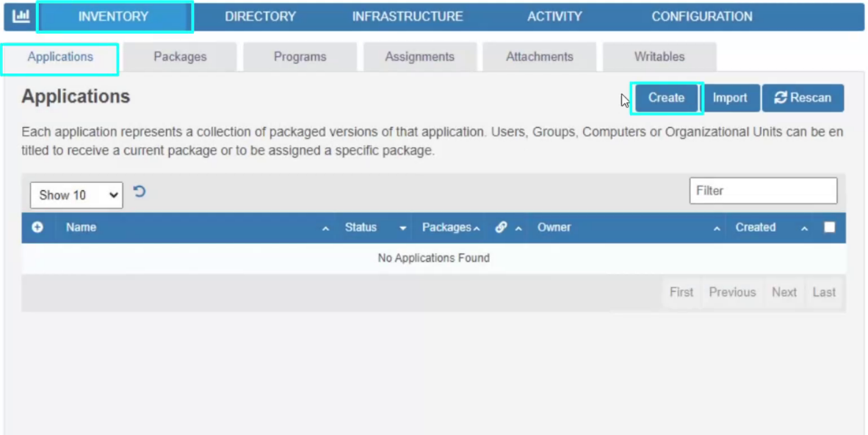Click the Rescan refresh icon

pos(780,97)
